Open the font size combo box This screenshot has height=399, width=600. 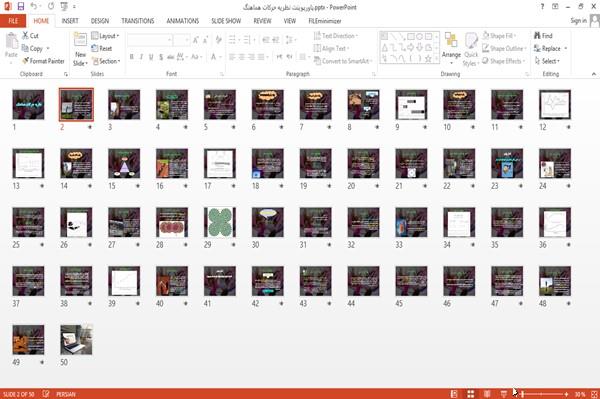(182, 40)
